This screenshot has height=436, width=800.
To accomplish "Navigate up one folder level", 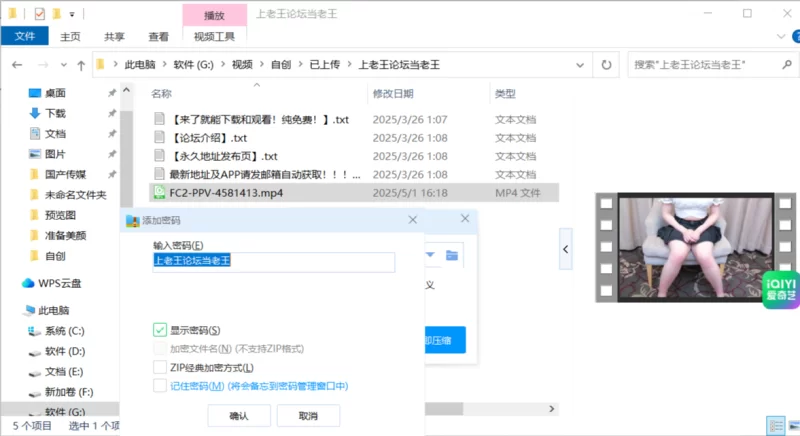I will click(81, 65).
